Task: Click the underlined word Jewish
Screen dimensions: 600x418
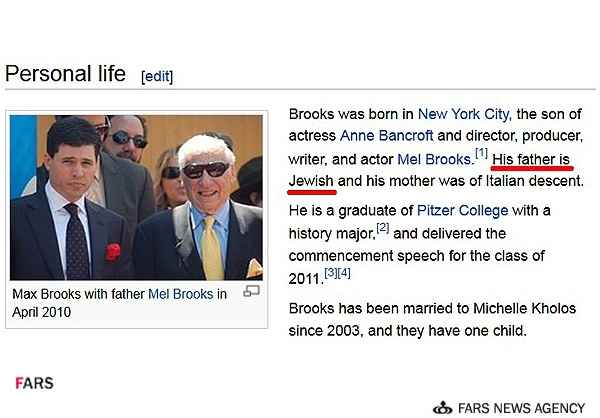Action: (x=311, y=181)
